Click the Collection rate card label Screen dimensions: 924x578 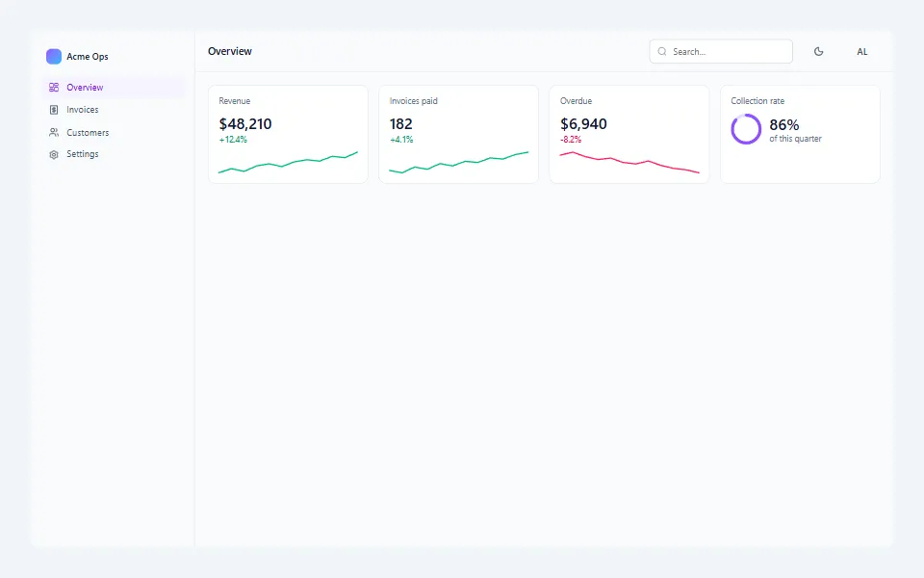[757, 101]
